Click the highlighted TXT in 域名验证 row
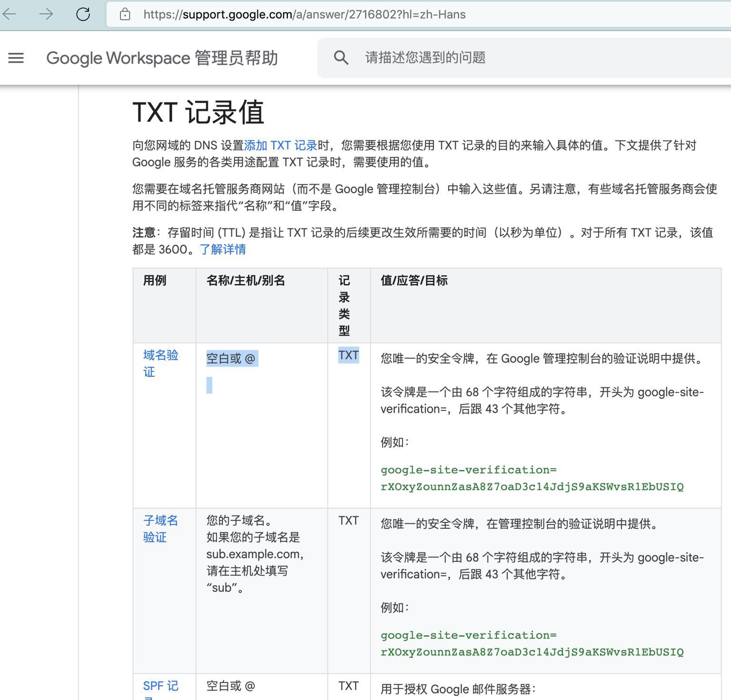The height and width of the screenshot is (700, 731). [x=348, y=355]
